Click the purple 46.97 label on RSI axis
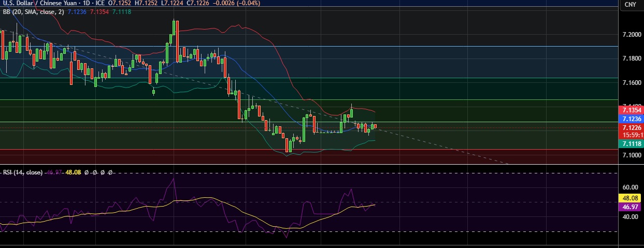This screenshot has width=644, height=248. tap(632, 207)
